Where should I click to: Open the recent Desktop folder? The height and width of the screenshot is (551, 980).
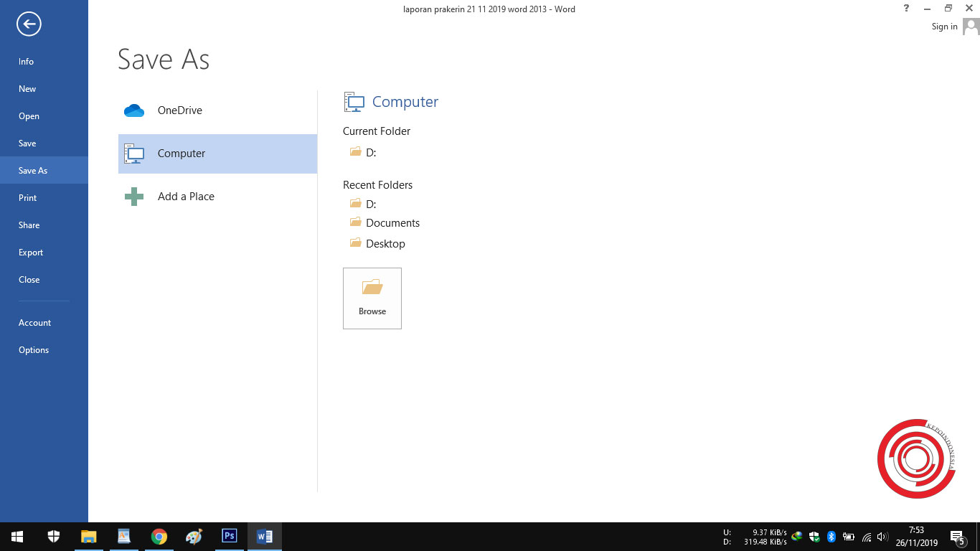coord(385,243)
